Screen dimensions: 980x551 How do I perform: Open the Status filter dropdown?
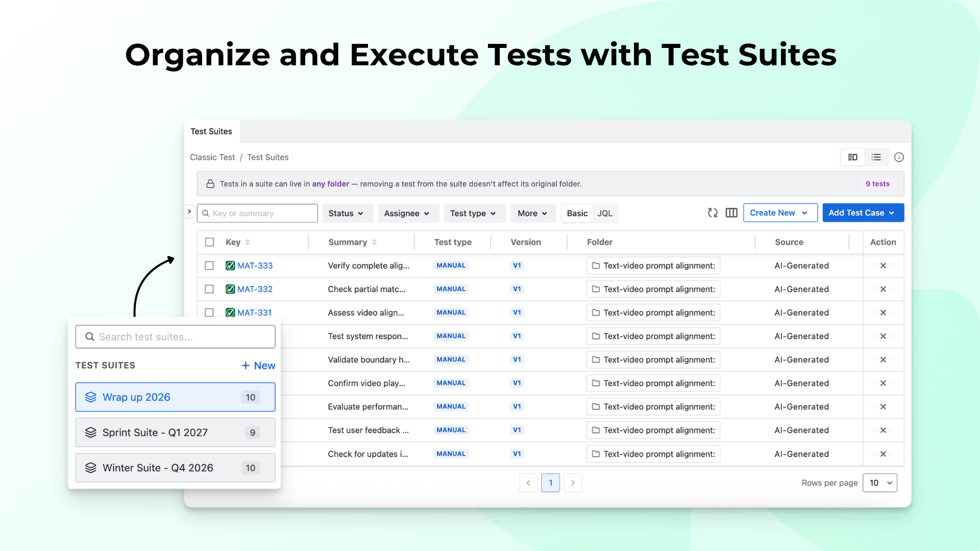[348, 213]
